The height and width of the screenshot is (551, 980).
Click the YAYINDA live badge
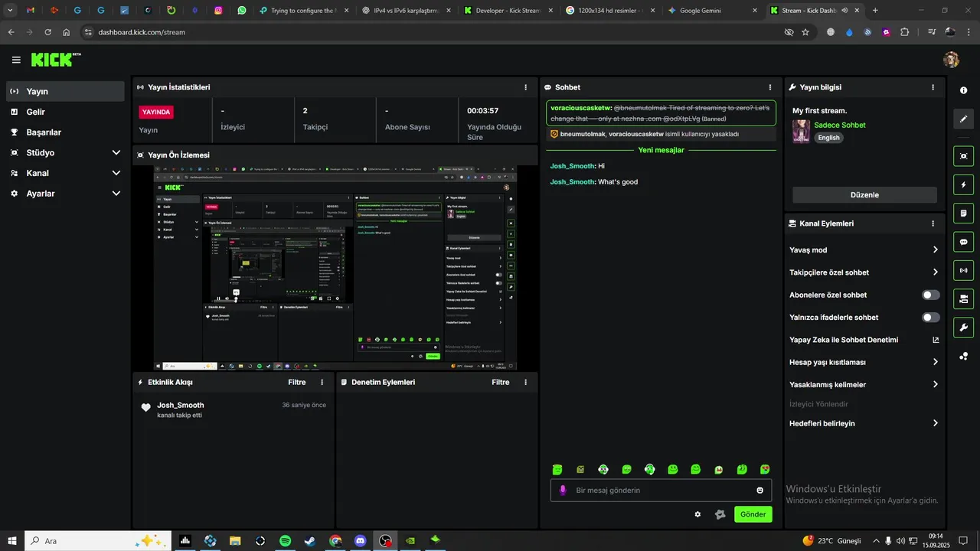coord(156,112)
